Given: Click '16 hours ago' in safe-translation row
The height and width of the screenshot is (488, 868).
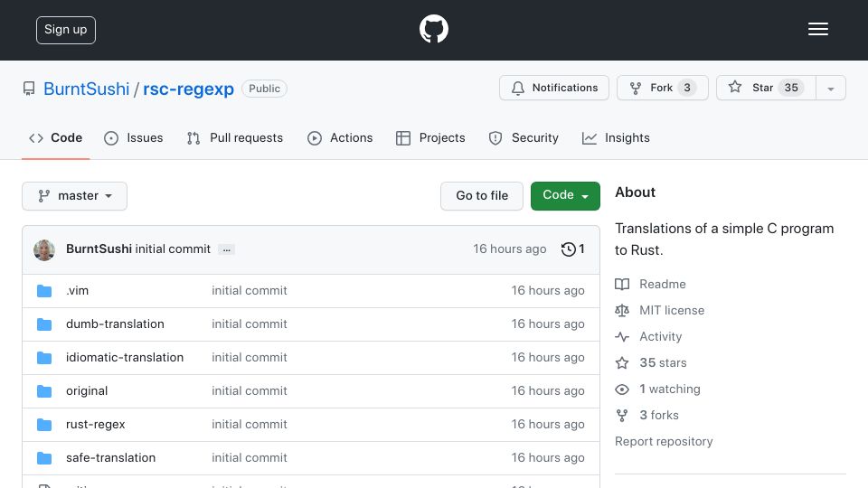Looking at the screenshot, I should pyautogui.click(x=548, y=457).
